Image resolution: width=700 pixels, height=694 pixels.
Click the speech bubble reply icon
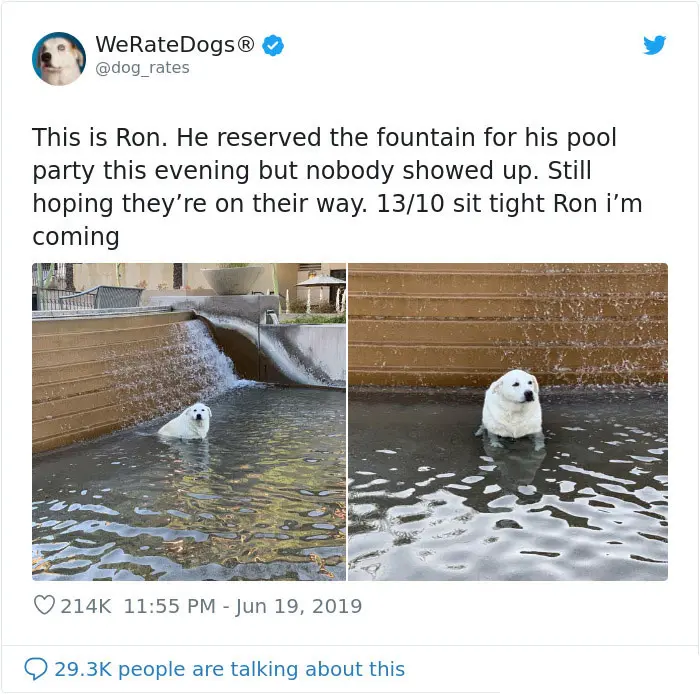coord(36,669)
